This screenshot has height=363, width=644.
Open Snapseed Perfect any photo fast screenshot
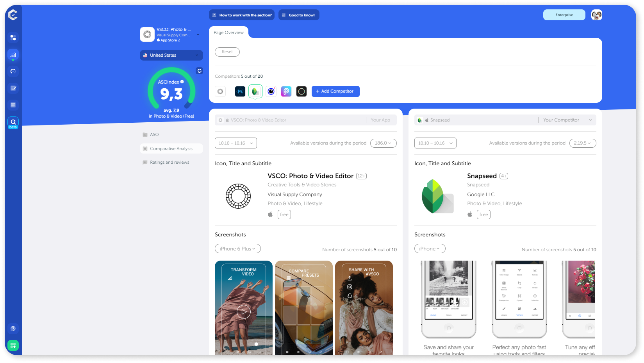click(519, 308)
